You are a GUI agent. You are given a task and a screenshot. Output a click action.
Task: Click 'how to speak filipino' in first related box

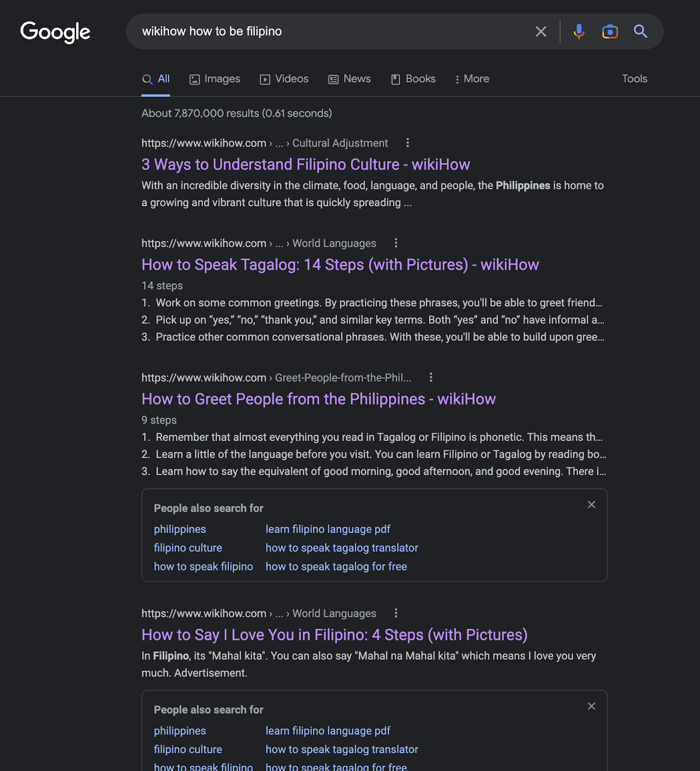pos(203,567)
